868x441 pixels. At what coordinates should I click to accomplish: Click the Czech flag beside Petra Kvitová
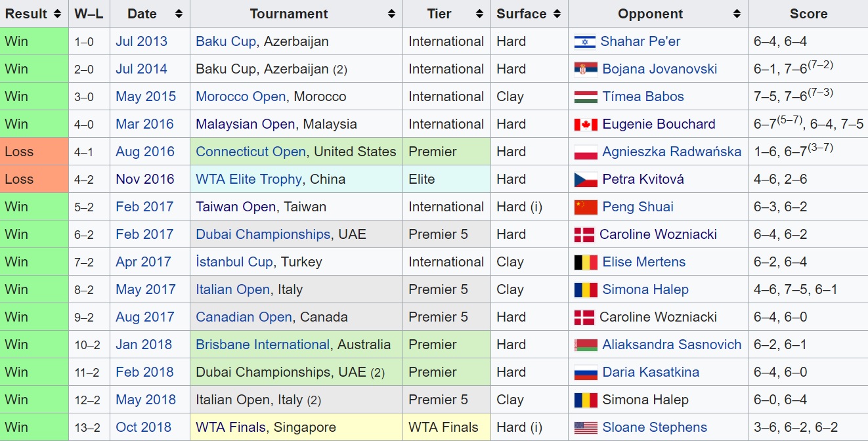point(586,180)
